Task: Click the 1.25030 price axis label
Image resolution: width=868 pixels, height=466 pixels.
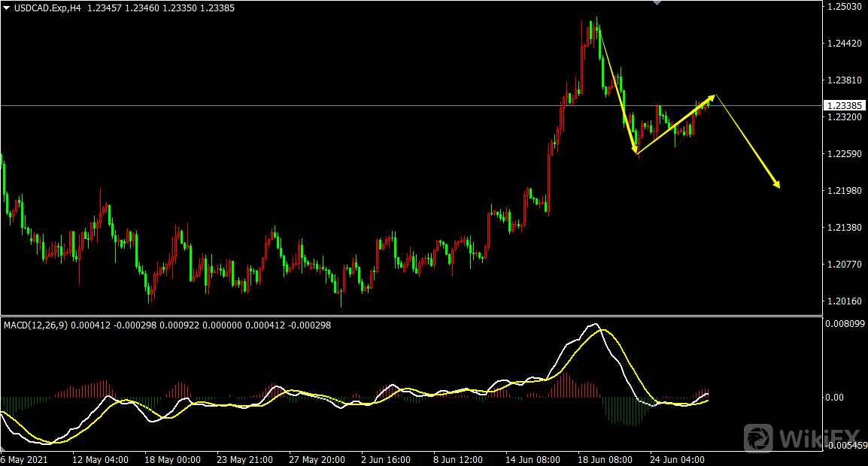Action: tap(844, 7)
